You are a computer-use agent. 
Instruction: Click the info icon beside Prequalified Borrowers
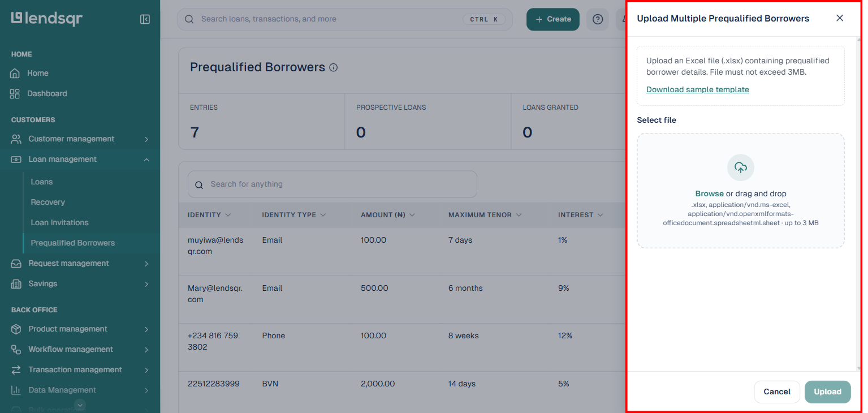(334, 67)
